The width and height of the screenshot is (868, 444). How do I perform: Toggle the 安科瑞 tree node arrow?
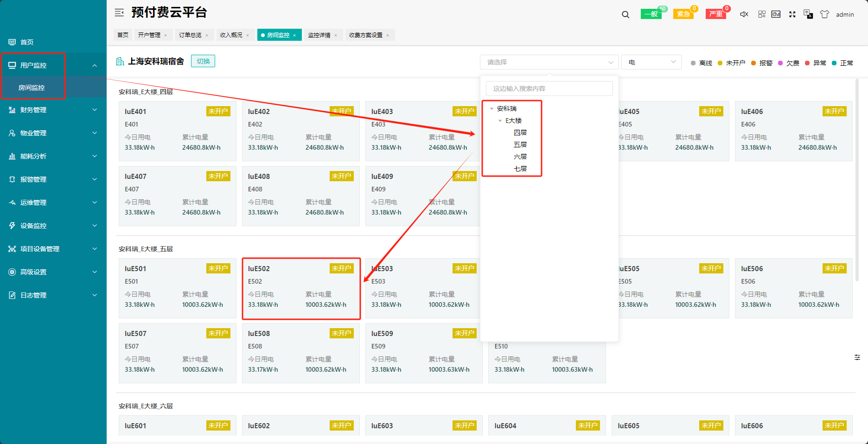click(491, 108)
